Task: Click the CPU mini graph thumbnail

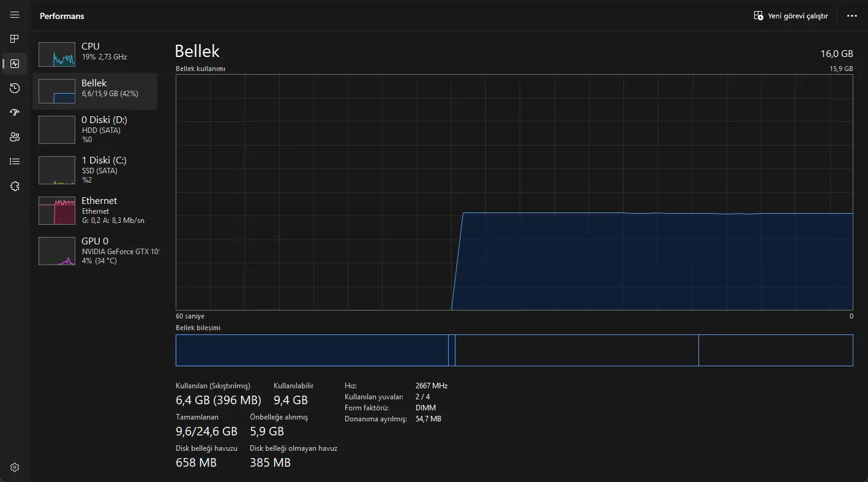Action: point(57,55)
